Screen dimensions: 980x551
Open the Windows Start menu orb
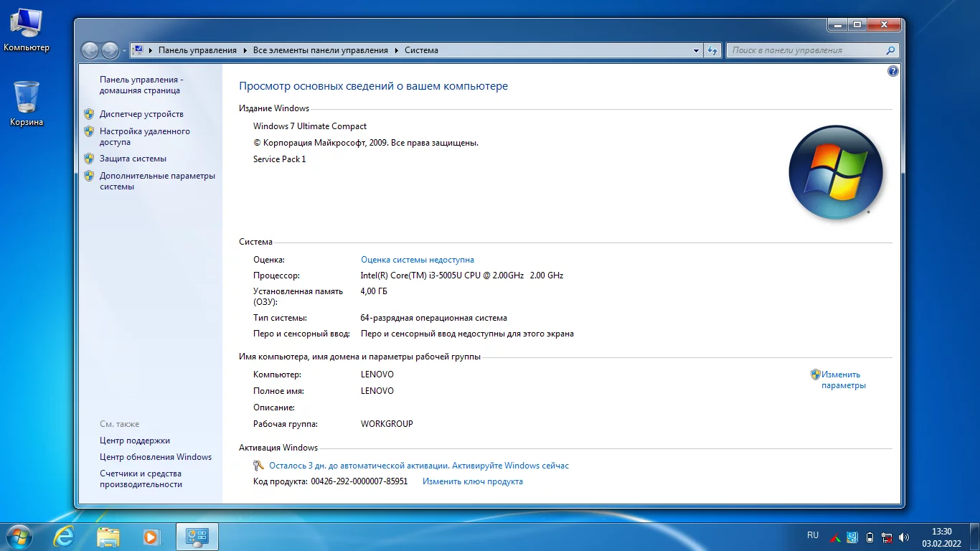[x=18, y=536]
